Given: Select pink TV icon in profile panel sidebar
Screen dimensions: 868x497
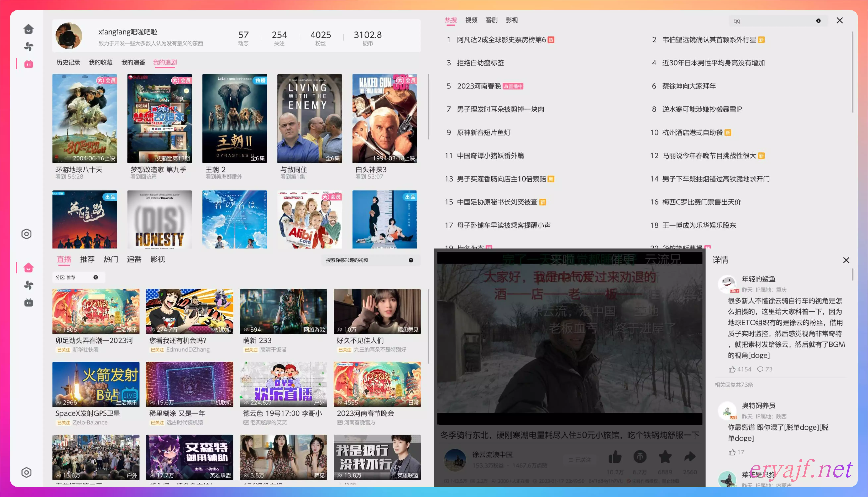Looking at the screenshot, I should pyautogui.click(x=28, y=64).
